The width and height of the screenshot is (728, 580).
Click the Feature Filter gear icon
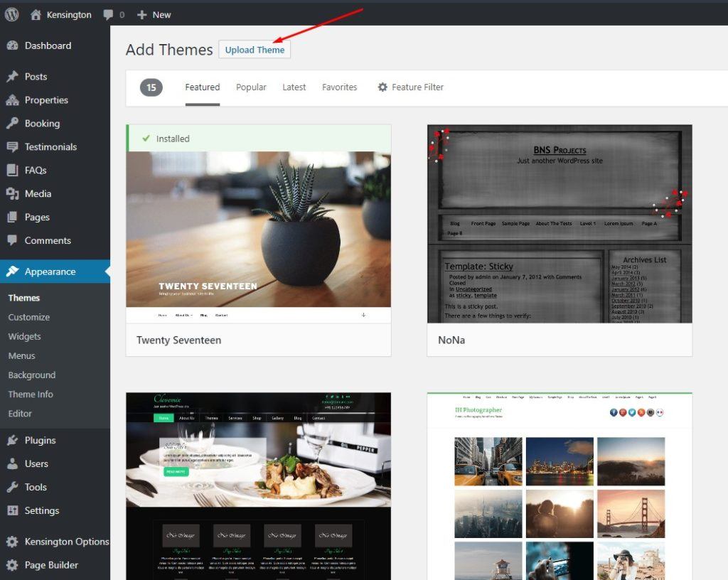382,87
